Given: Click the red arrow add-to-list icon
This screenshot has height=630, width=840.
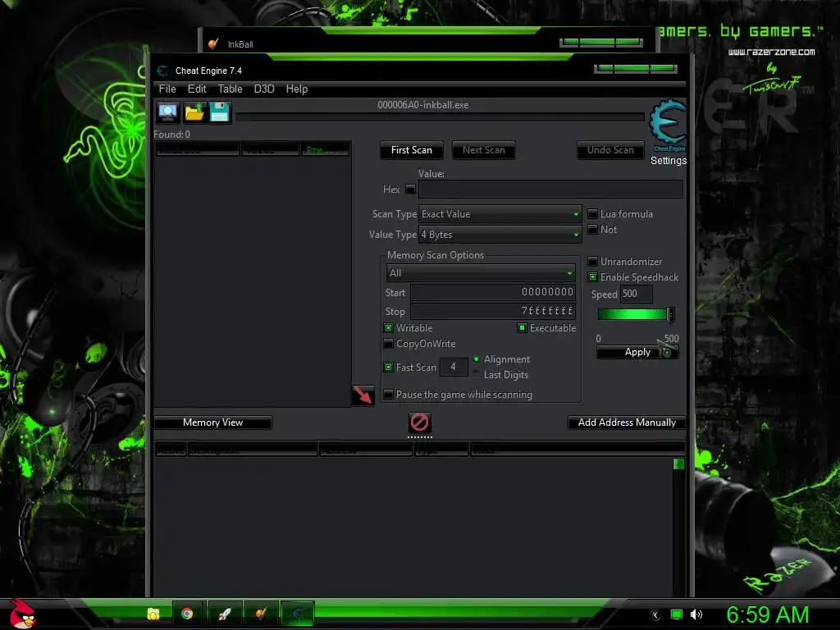Looking at the screenshot, I should (363, 395).
